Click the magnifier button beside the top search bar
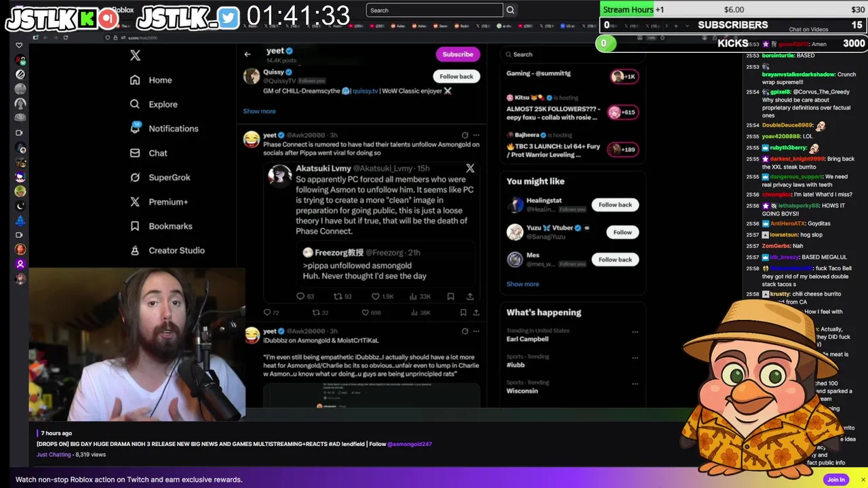This screenshot has width=868, height=488. [511, 10]
